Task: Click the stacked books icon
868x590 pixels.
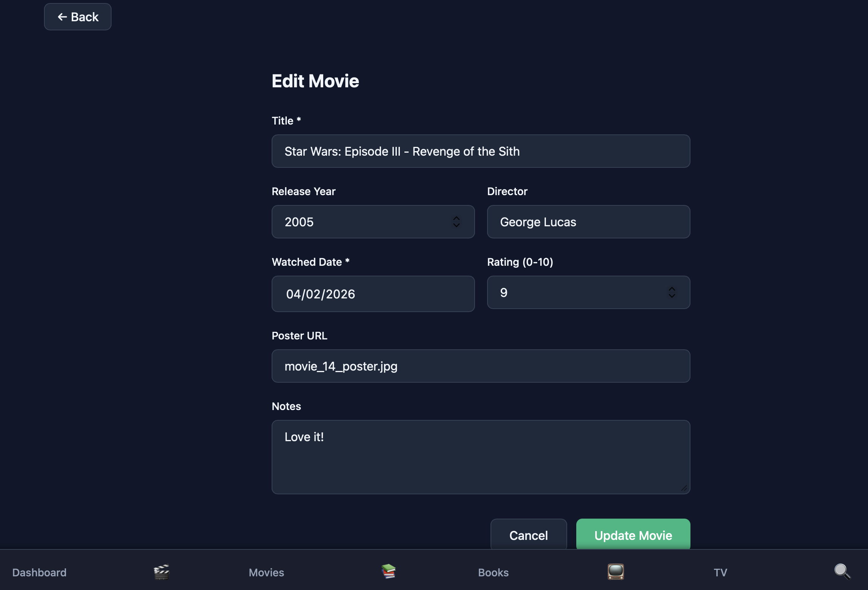Action: 388,571
